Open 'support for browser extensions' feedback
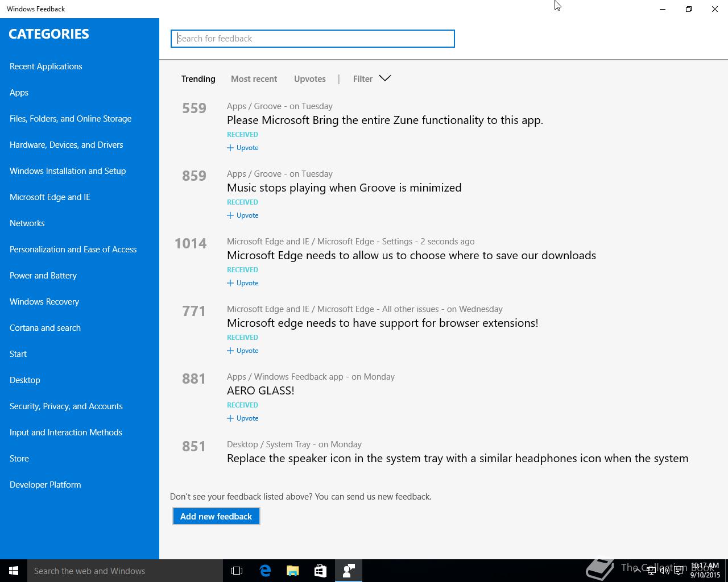Viewport: 728px width, 582px height. pyautogui.click(x=382, y=323)
